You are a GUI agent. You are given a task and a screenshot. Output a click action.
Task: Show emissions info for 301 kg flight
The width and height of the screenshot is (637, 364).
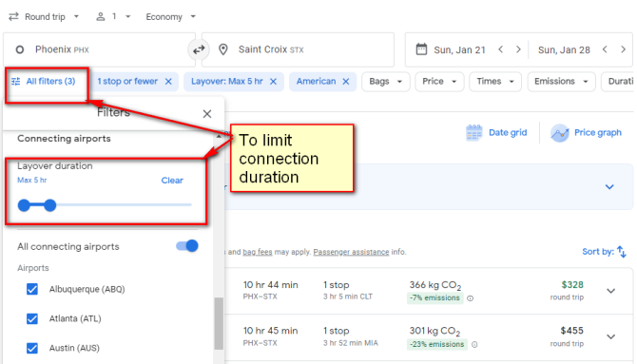tap(474, 344)
